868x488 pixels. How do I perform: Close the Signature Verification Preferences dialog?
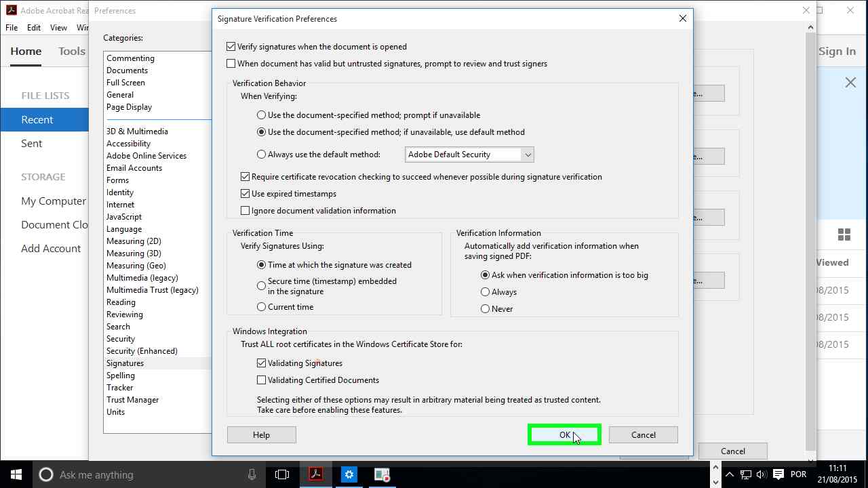tap(683, 18)
